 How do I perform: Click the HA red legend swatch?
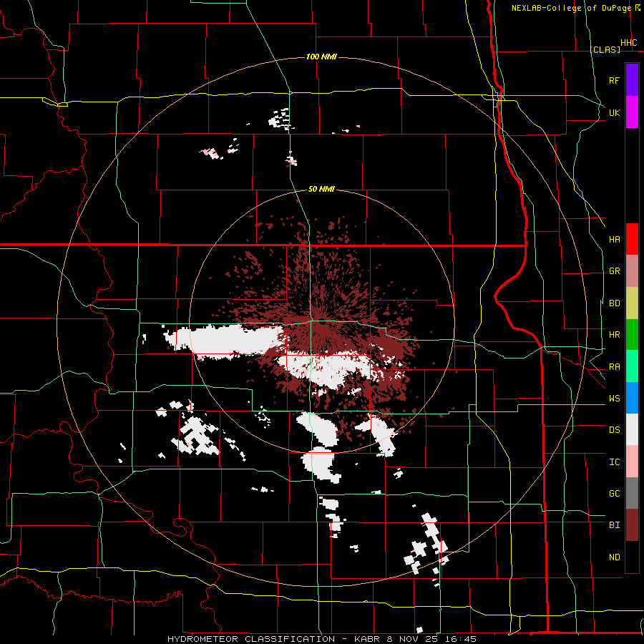(x=632, y=239)
